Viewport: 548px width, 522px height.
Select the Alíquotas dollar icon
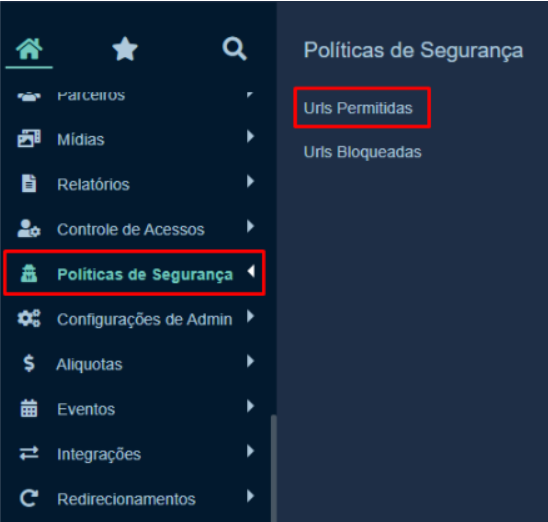pyautogui.click(x=29, y=363)
